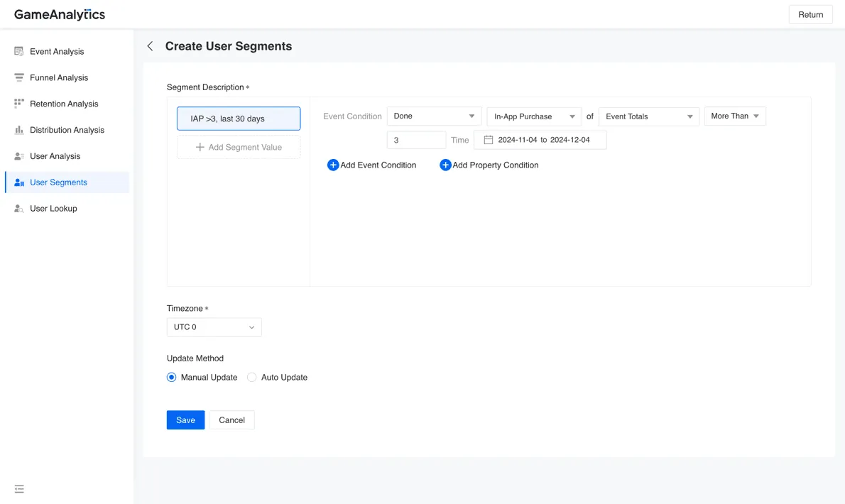Click the Retention Analysis grid icon
Screen dimensions: 845x504
(19, 104)
